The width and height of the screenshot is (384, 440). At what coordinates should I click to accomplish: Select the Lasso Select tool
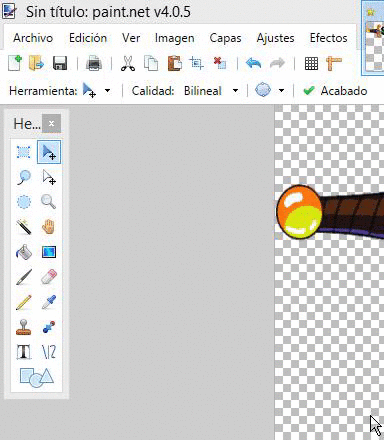pyautogui.click(x=24, y=177)
